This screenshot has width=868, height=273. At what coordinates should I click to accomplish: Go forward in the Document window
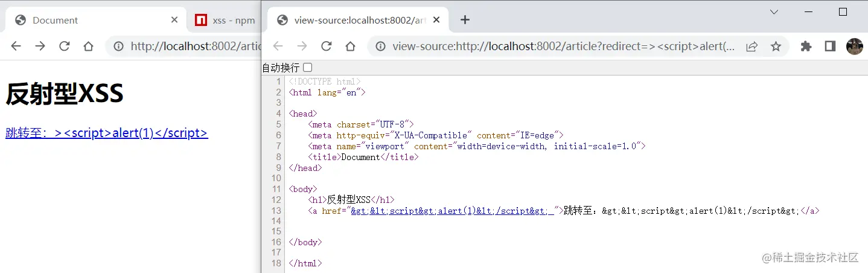coord(40,46)
